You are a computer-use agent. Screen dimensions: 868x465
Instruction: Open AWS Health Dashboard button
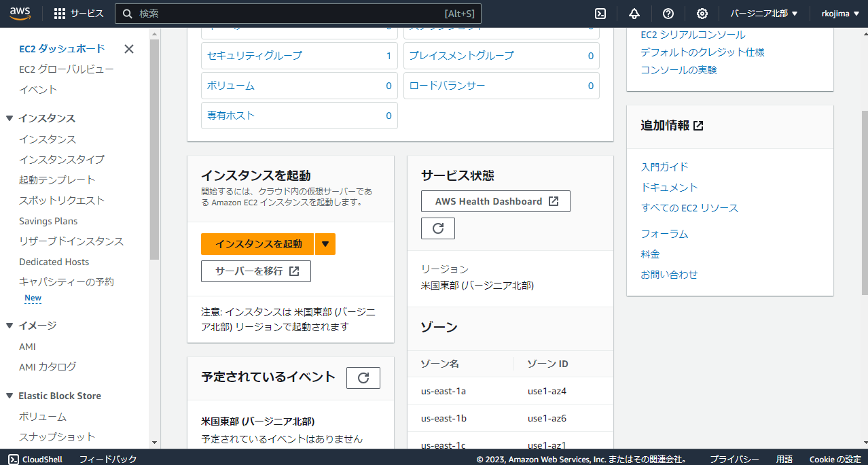496,201
